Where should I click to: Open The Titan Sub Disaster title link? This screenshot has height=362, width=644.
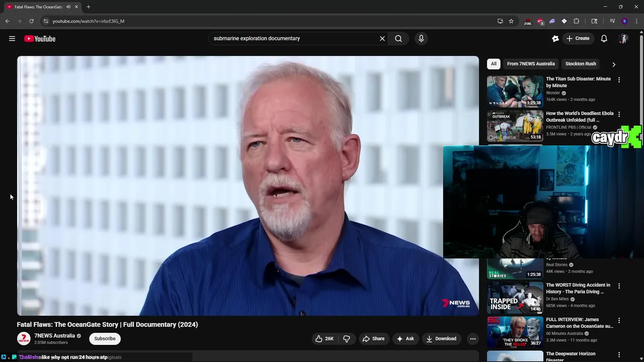tap(579, 82)
